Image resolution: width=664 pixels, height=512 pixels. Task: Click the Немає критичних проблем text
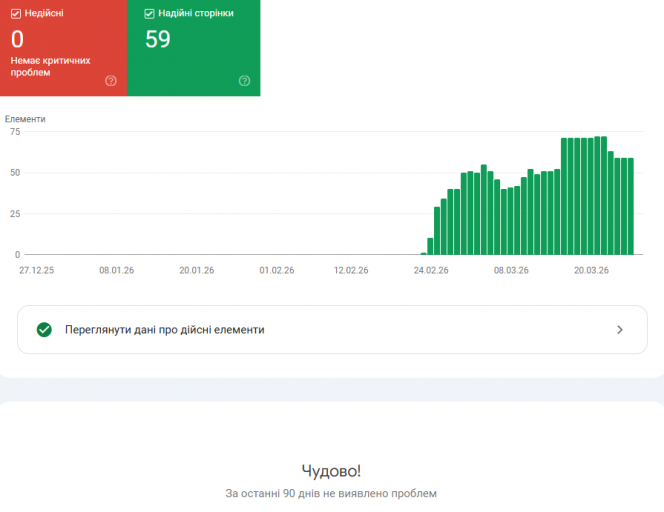[x=50, y=66]
